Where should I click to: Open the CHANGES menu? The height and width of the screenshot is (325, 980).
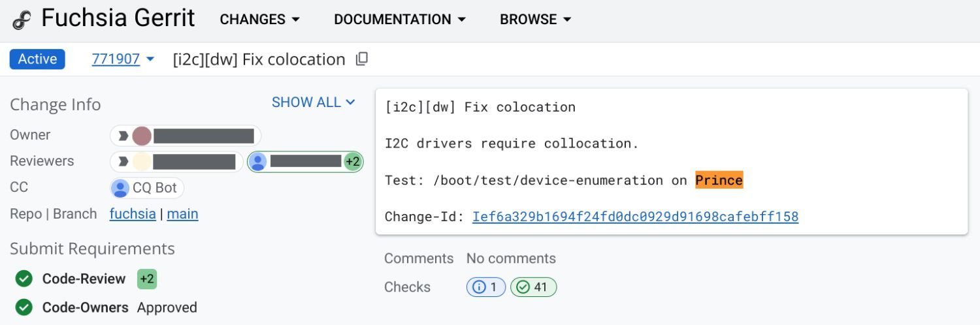point(259,20)
